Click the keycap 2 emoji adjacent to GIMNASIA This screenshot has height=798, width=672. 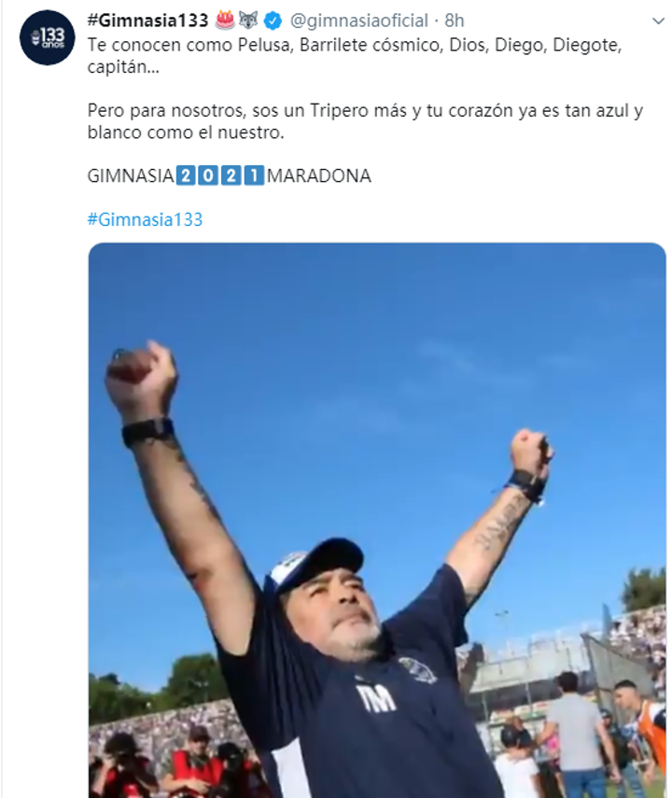(x=186, y=175)
